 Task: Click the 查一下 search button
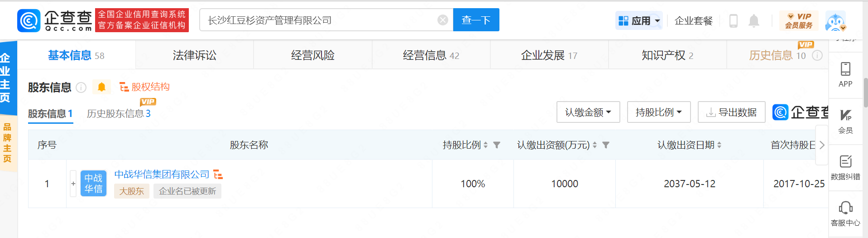476,20
